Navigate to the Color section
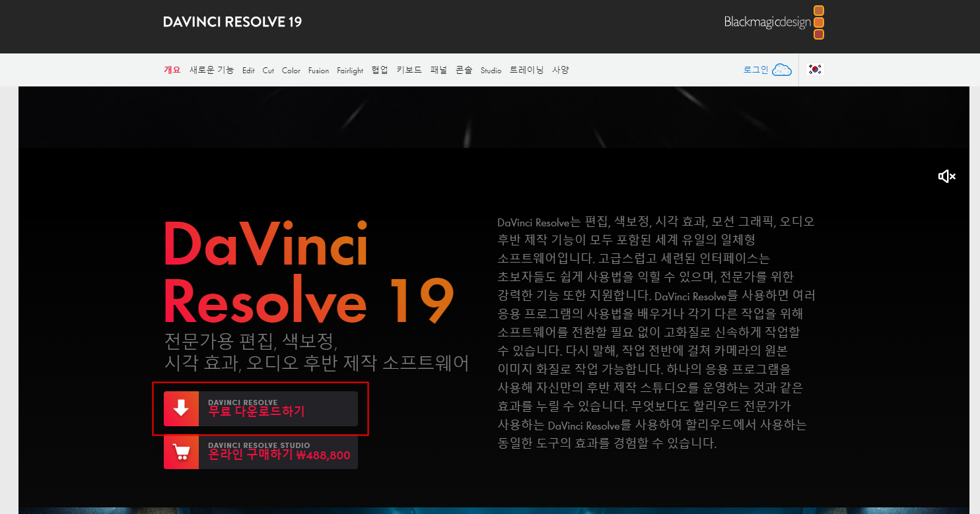 coord(291,71)
